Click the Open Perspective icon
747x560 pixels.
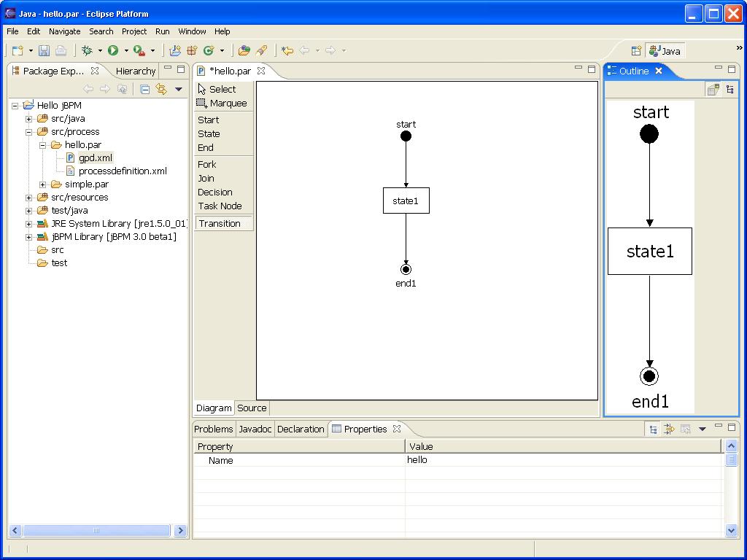click(636, 51)
